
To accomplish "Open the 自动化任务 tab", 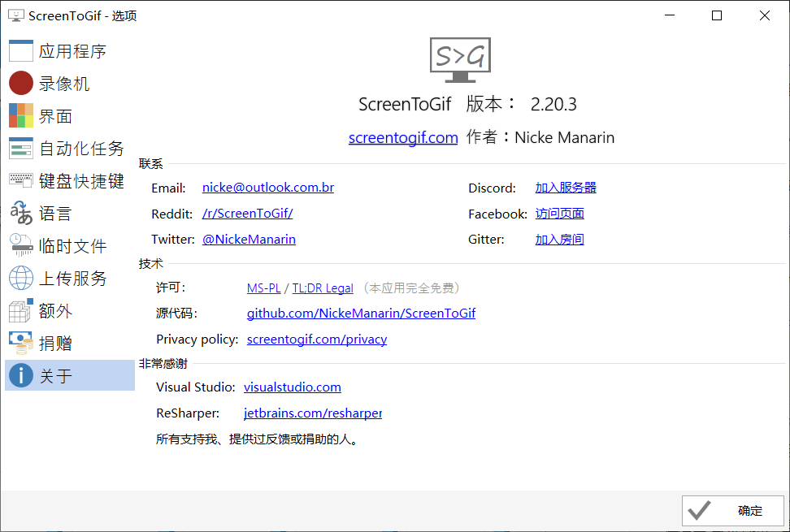I will tap(70, 149).
